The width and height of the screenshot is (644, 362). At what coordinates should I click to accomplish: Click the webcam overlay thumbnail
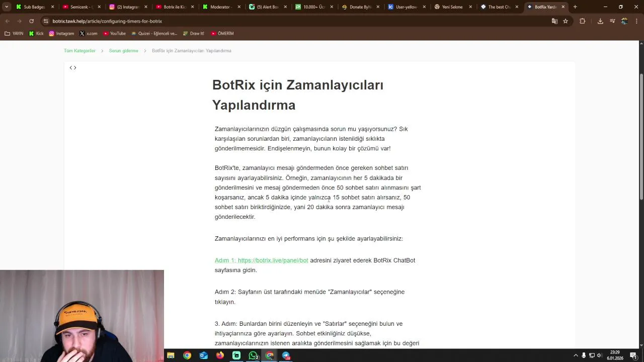point(82,316)
